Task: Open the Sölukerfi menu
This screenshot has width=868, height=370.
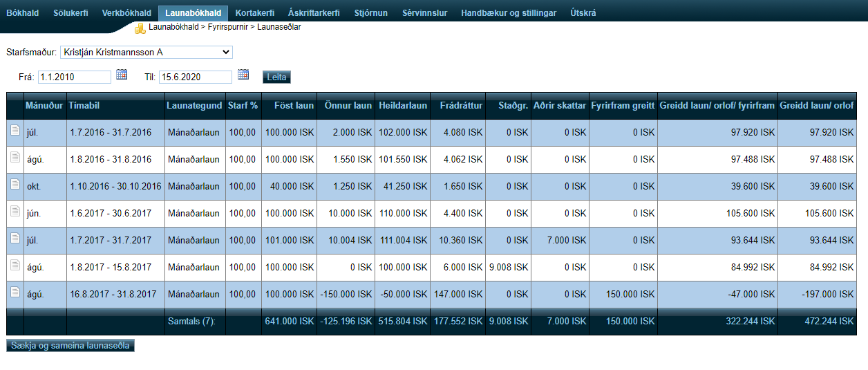Action: pyautogui.click(x=70, y=13)
